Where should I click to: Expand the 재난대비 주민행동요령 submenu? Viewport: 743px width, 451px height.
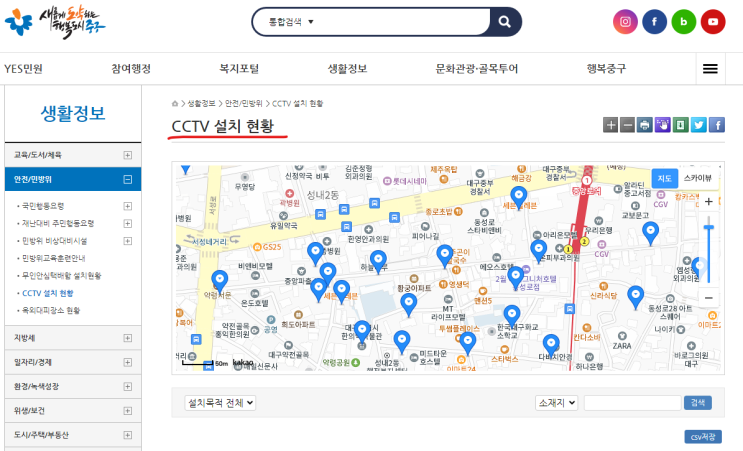coord(127,223)
